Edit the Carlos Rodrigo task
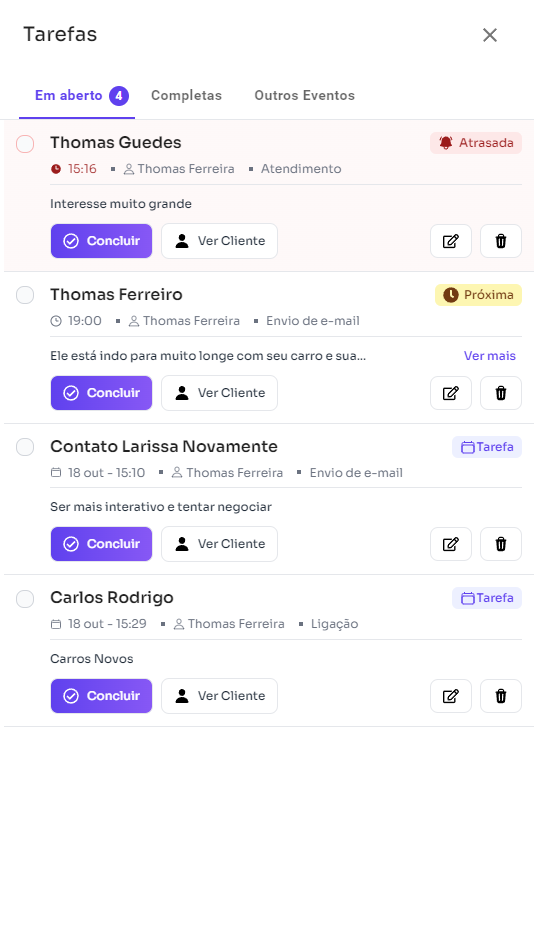 coord(451,696)
